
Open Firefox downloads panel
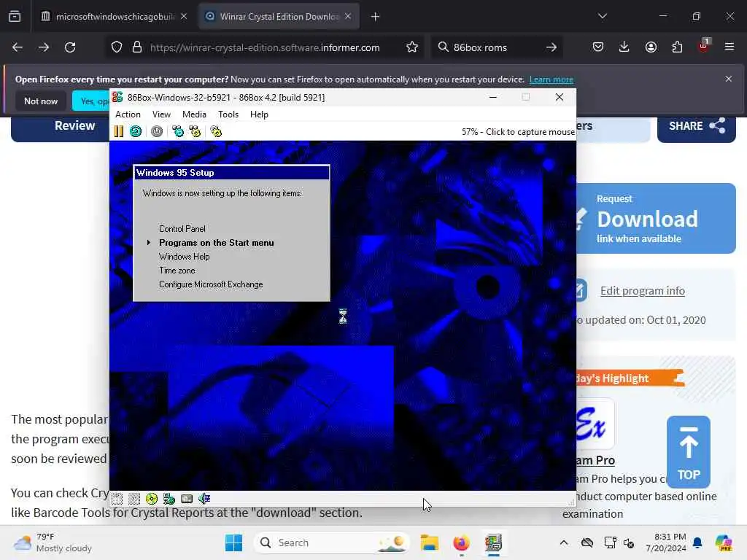624,47
